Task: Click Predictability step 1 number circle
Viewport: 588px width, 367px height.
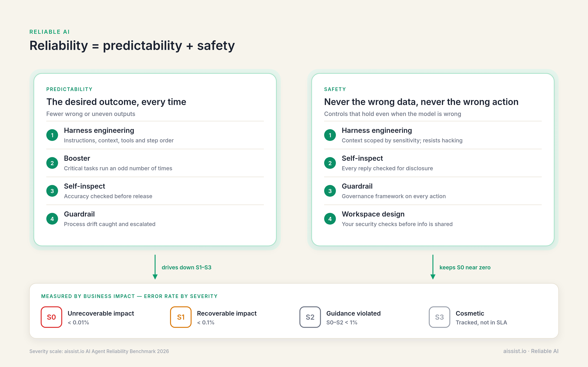Action: click(52, 135)
